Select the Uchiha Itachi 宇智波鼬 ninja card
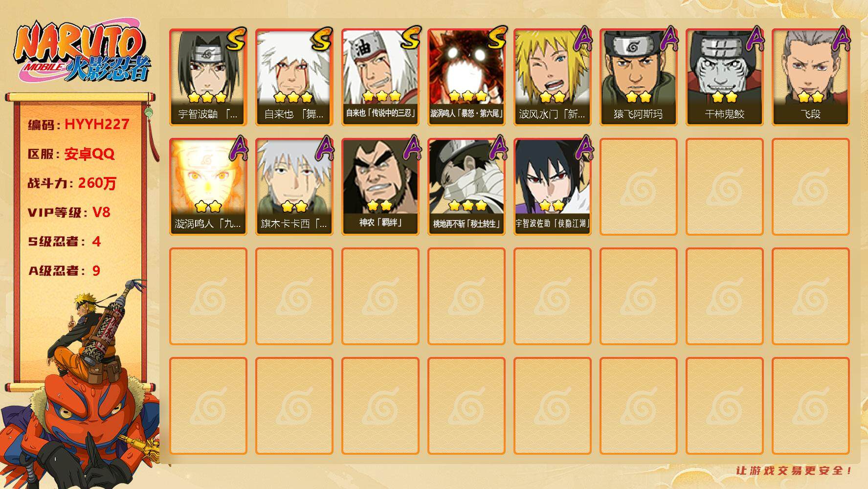The height and width of the screenshot is (489, 868). click(208, 77)
